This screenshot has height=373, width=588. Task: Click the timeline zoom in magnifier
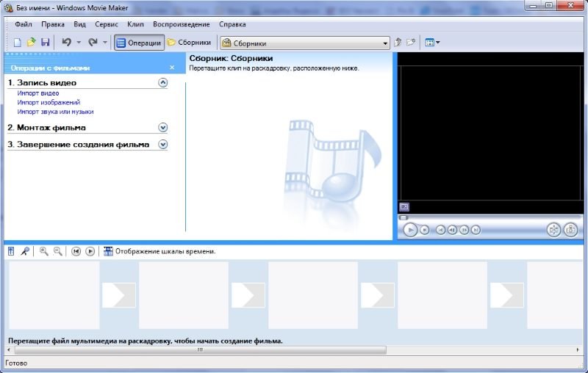tap(44, 251)
